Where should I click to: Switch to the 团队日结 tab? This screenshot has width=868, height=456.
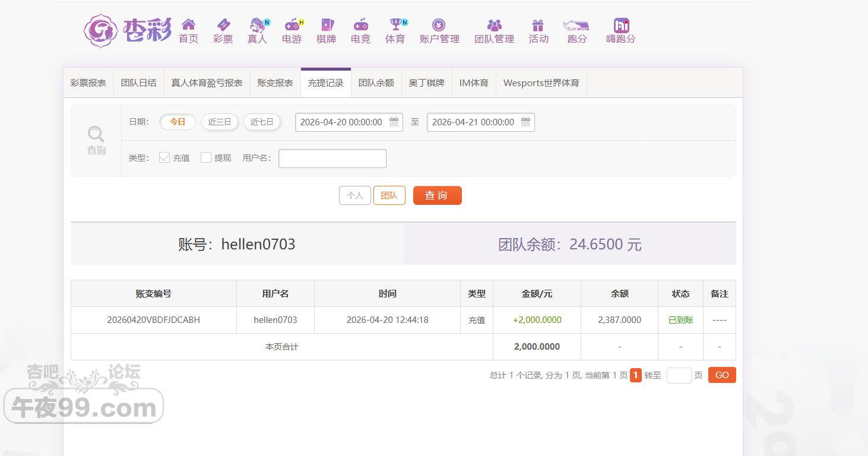pos(139,83)
